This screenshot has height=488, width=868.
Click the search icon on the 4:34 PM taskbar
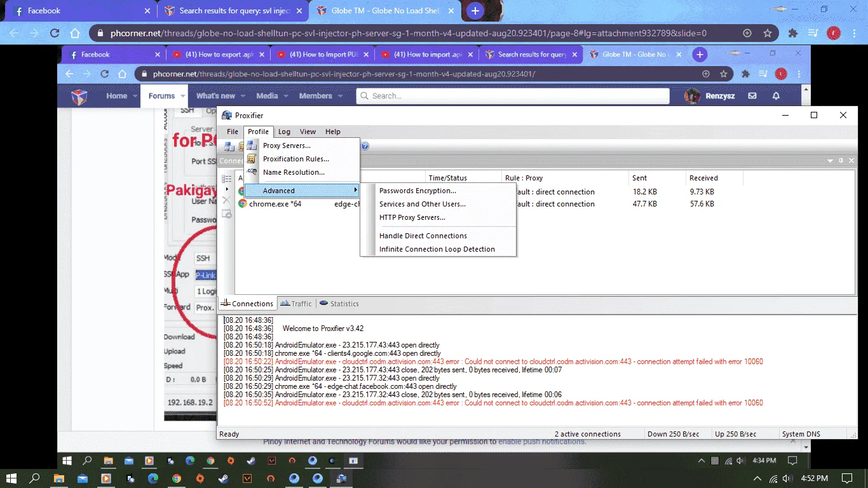click(88, 461)
